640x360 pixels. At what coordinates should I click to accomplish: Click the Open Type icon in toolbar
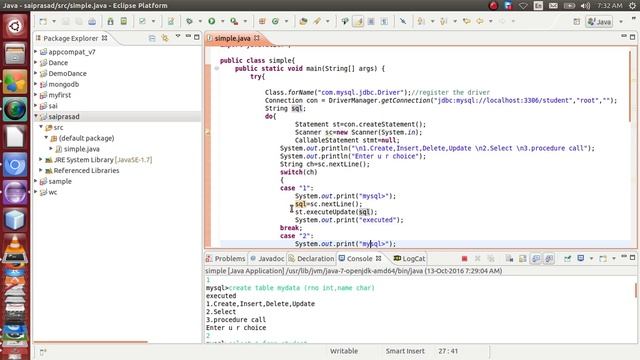click(x=303, y=21)
